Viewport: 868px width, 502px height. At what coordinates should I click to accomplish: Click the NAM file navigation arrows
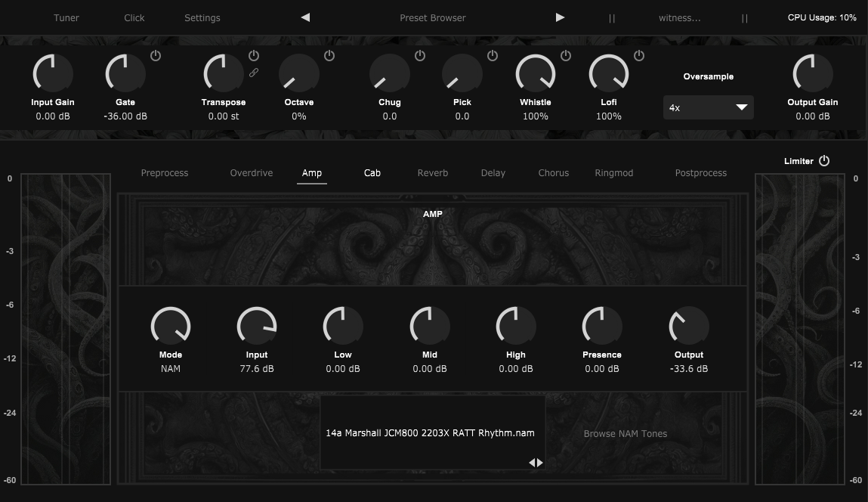[536, 463]
